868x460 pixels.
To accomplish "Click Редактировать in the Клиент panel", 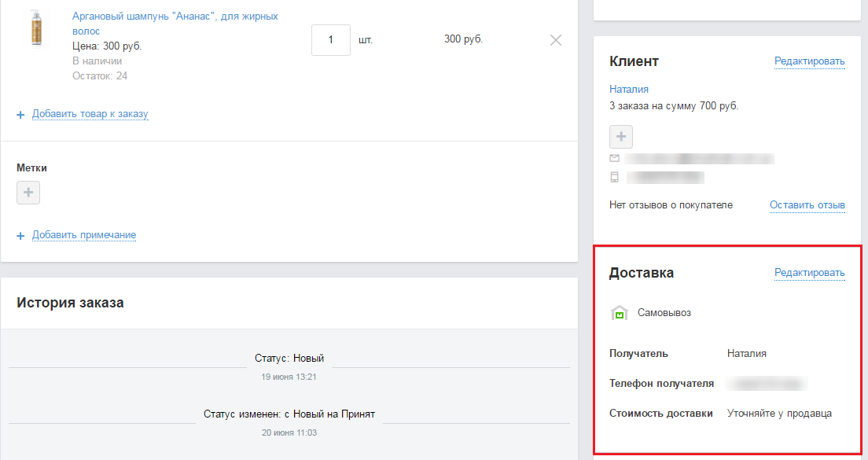I will [x=809, y=61].
